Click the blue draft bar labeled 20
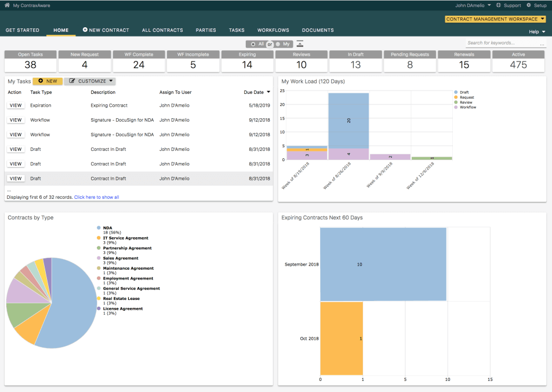The image size is (552, 392). pos(348,121)
